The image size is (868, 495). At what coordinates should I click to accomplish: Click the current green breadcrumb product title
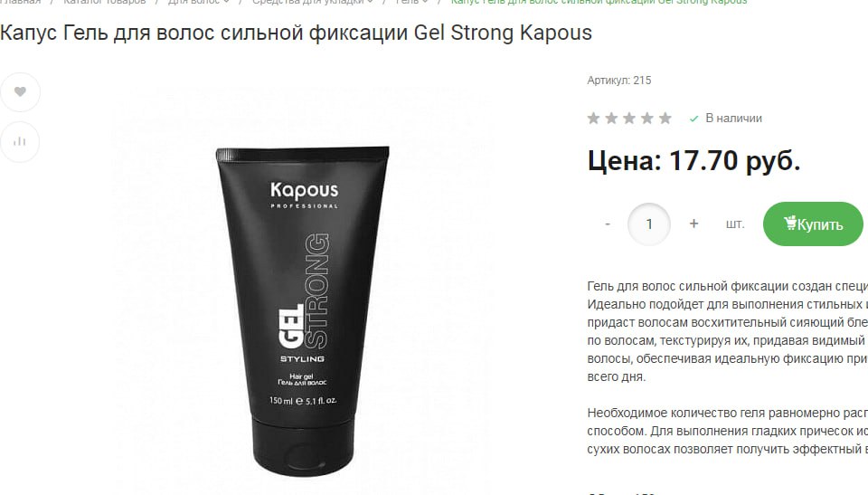599,2
